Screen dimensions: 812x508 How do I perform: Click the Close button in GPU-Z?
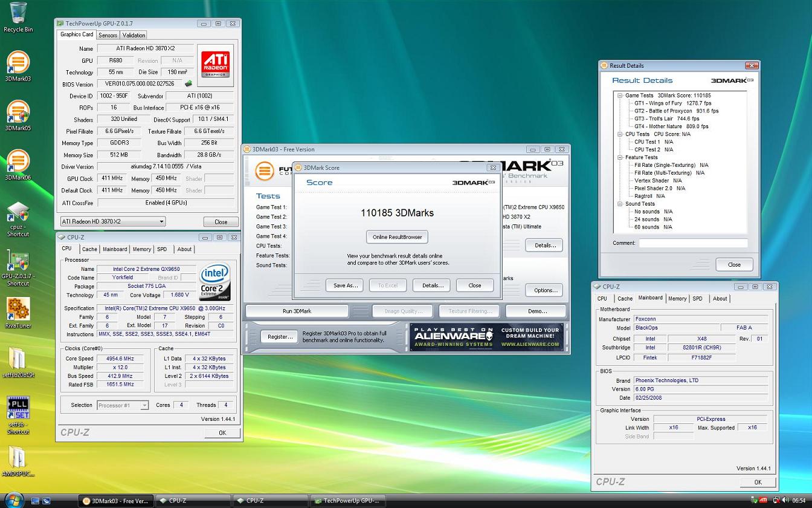tap(221, 222)
